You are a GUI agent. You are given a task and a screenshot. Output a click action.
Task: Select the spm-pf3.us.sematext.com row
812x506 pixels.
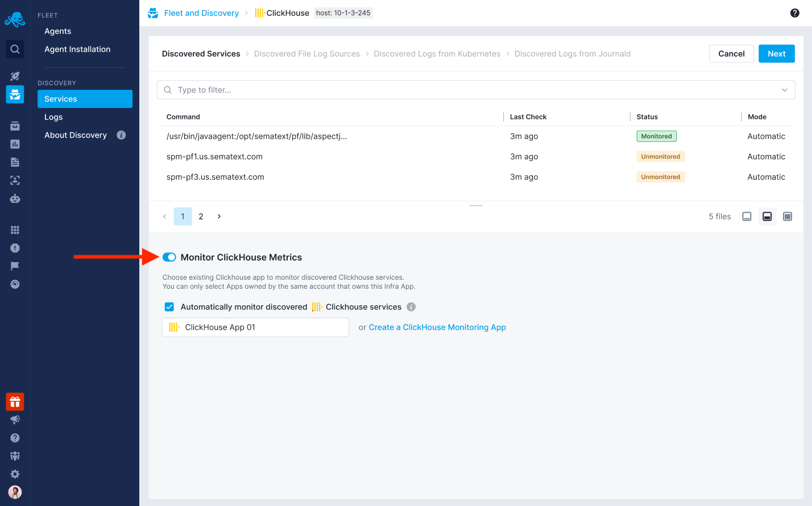click(476, 177)
